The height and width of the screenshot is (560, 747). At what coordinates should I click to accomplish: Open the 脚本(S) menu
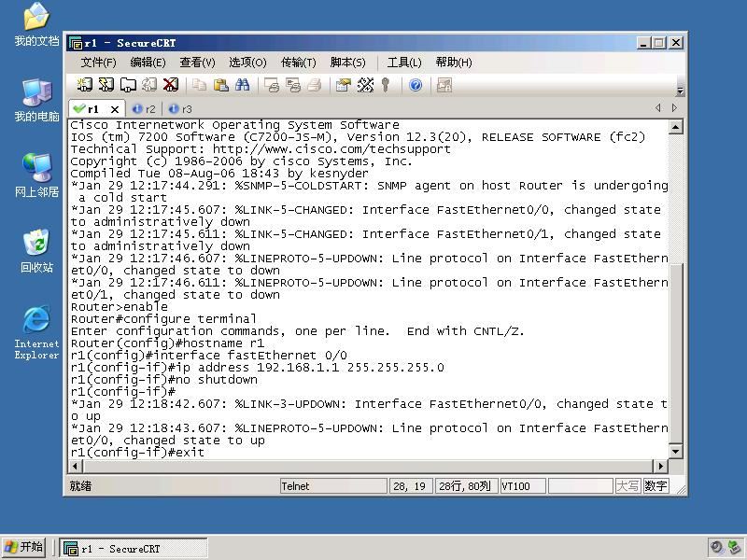(x=347, y=63)
